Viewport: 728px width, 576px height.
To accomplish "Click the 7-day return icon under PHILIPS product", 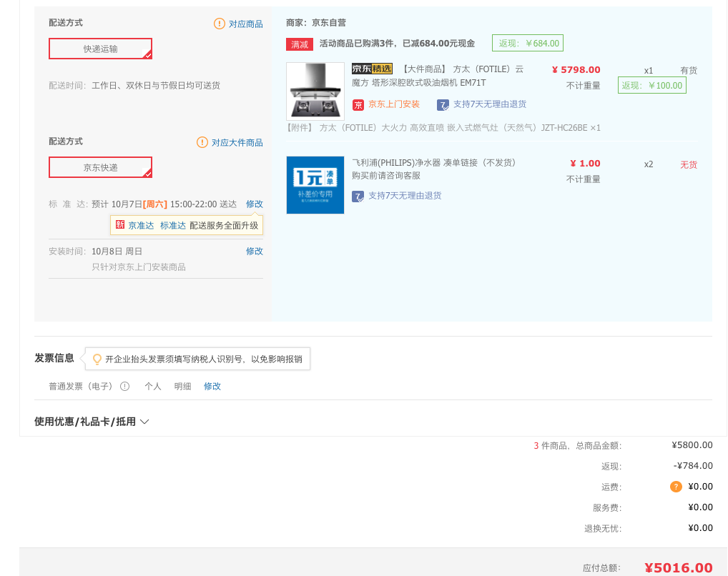I will click(358, 197).
